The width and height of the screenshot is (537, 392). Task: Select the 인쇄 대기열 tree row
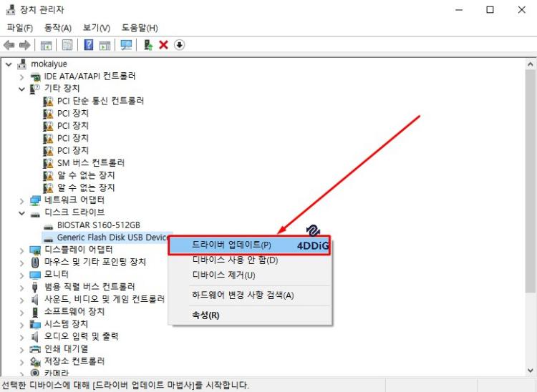(x=59, y=349)
